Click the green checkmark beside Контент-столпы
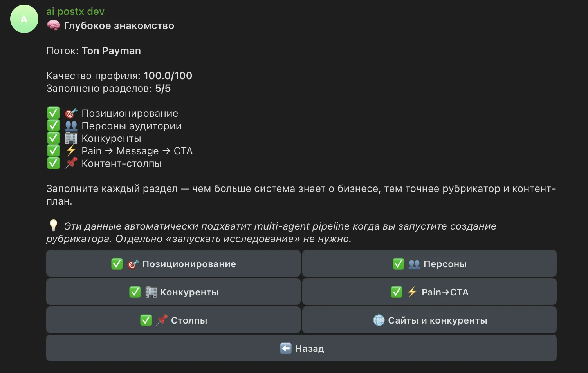Viewport: 588px width, 373px height. (53, 163)
